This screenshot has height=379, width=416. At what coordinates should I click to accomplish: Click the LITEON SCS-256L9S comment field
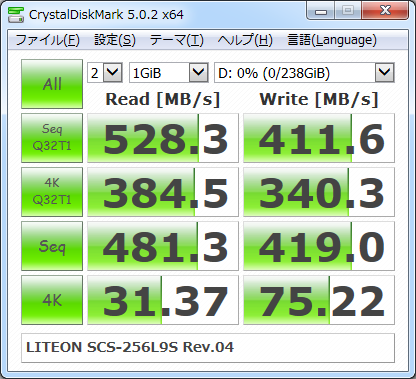tap(208, 348)
